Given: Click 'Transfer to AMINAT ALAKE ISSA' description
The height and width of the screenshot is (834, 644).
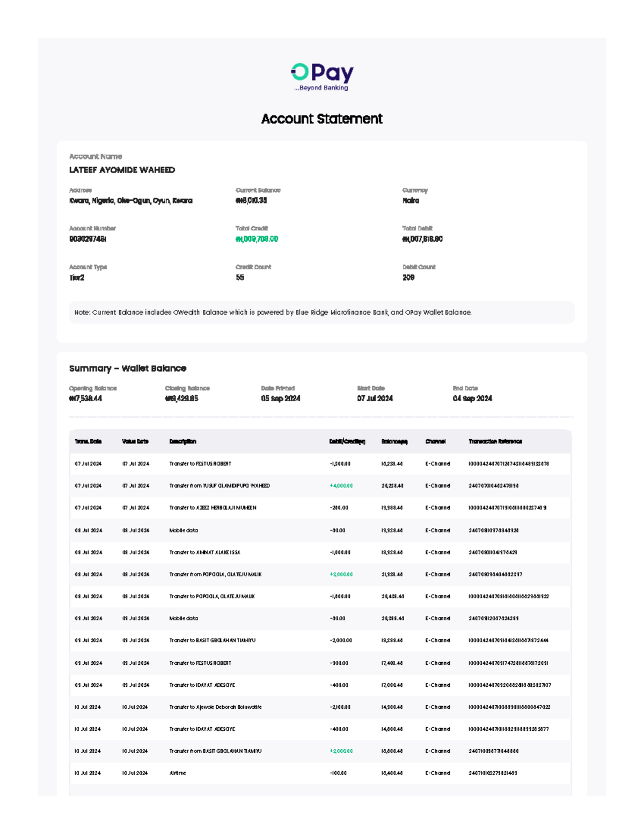Looking at the screenshot, I should [x=204, y=552].
